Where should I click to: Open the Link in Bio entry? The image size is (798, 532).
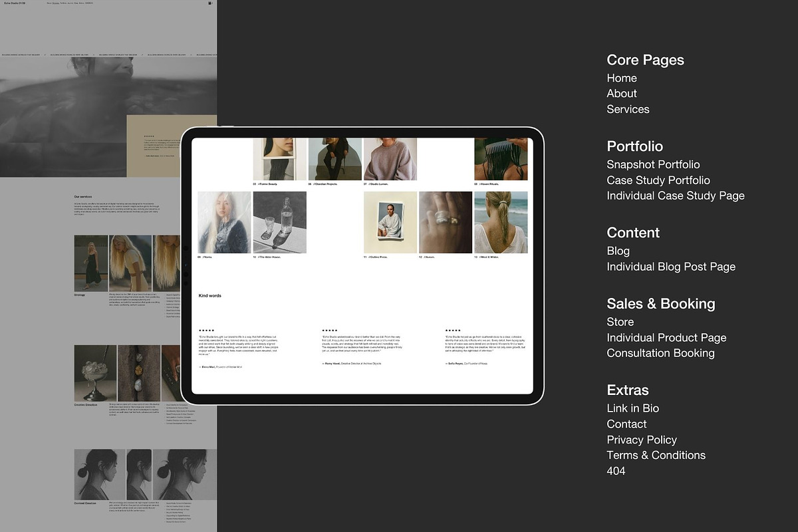tap(632, 408)
